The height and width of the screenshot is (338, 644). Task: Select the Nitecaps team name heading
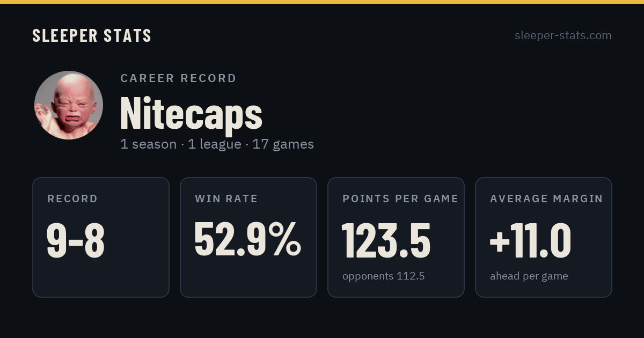tap(192, 113)
